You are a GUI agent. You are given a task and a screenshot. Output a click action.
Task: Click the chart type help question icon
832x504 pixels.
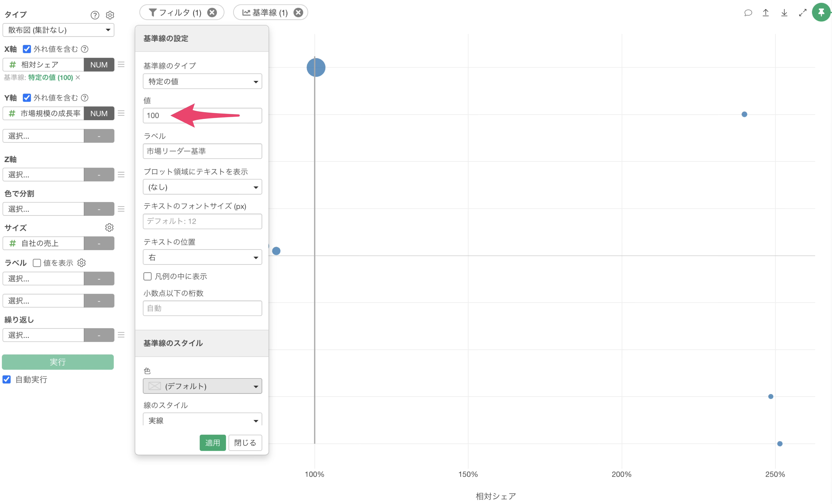tap(95, 15)
